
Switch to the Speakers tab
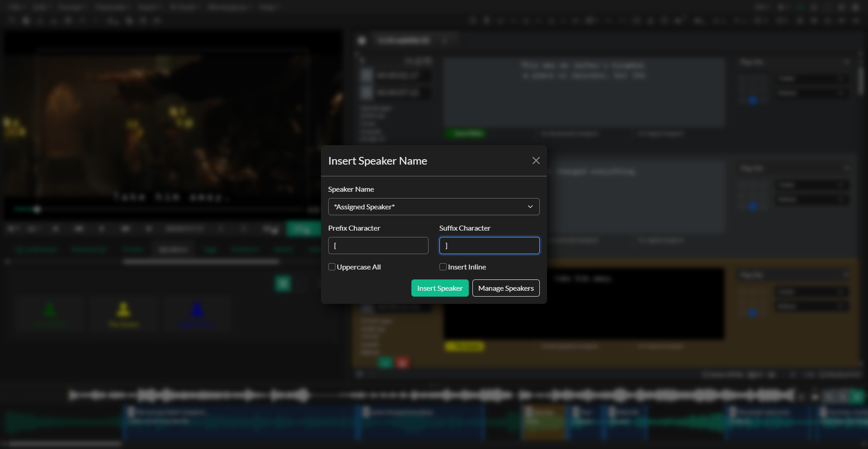pyautogui.click(x=173, y=250)
